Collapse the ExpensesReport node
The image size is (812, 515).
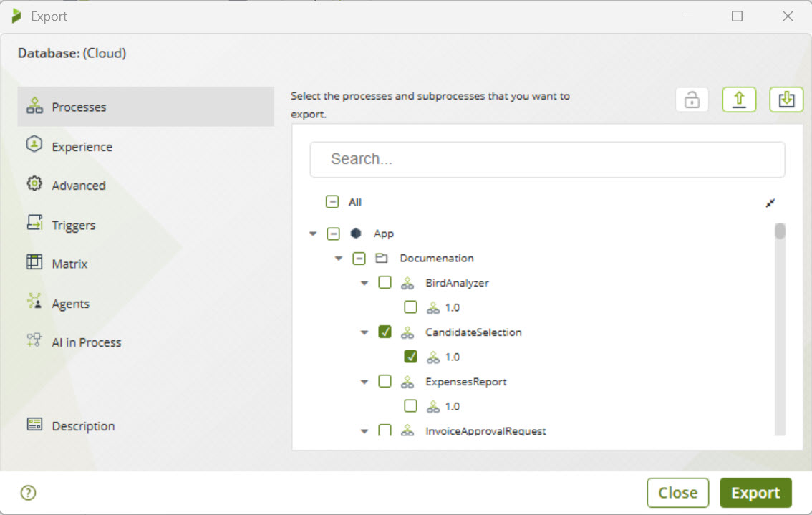tap(364, 382)
